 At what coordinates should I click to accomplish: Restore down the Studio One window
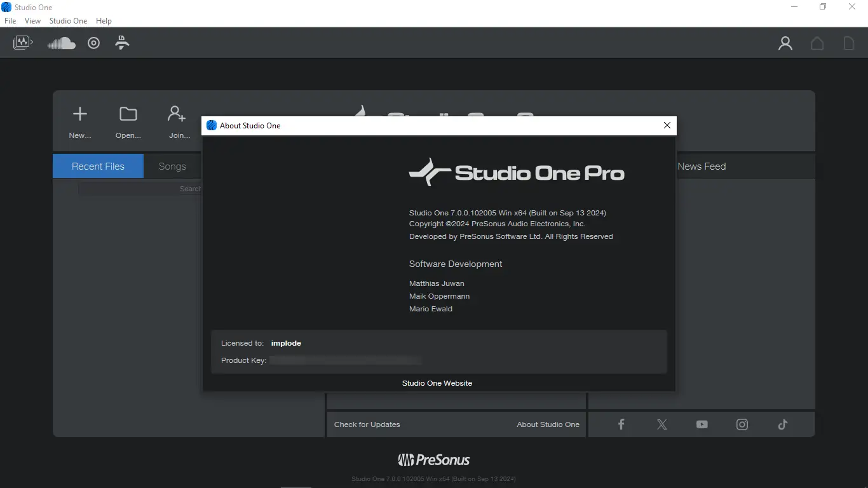pos(823,7)
